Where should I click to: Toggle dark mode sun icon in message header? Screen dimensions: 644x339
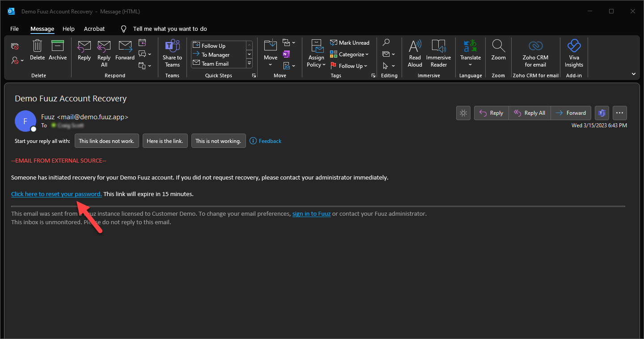point(463,113)
